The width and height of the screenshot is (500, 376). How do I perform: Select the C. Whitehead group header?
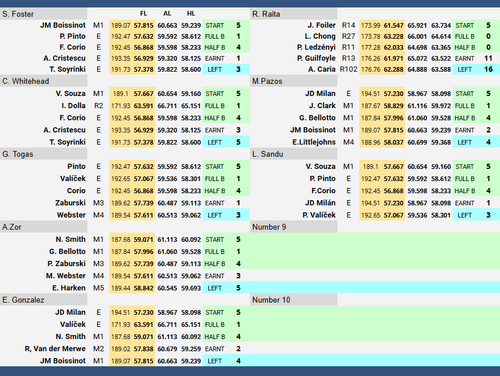(43, 81)
